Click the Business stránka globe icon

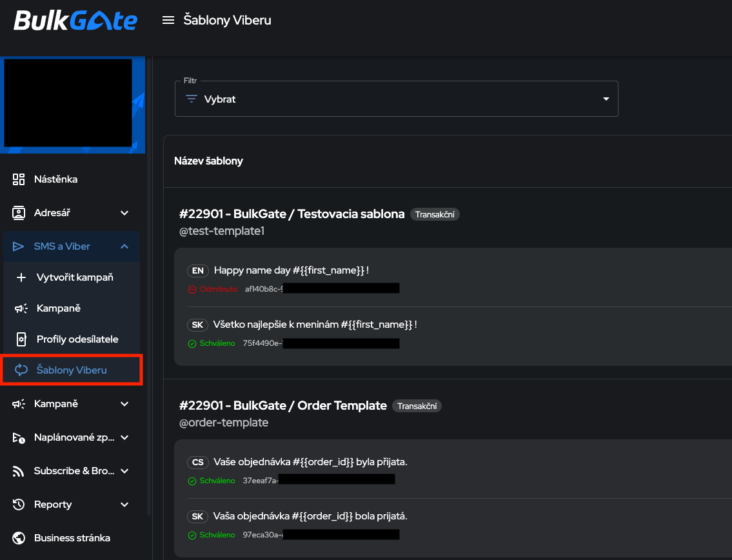[19, 538]
